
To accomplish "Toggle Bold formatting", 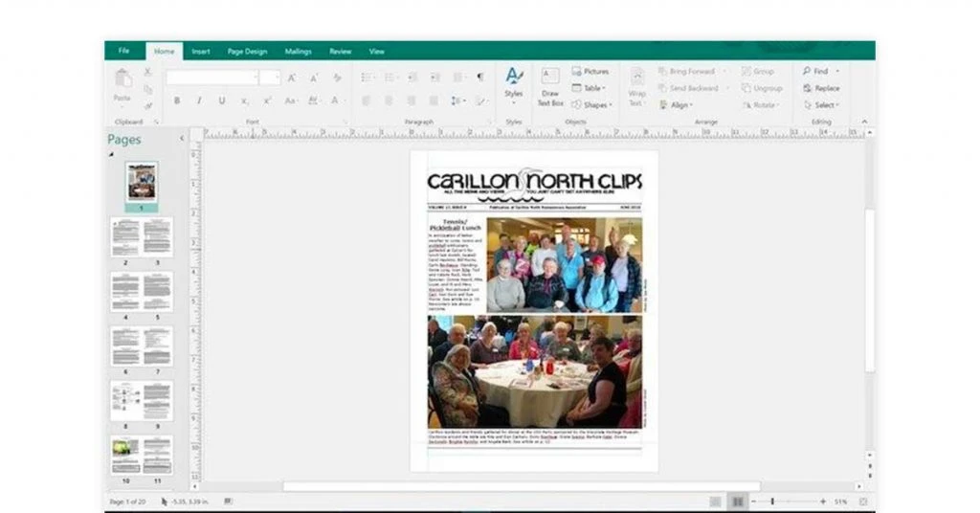I will [x=177, y=100].
